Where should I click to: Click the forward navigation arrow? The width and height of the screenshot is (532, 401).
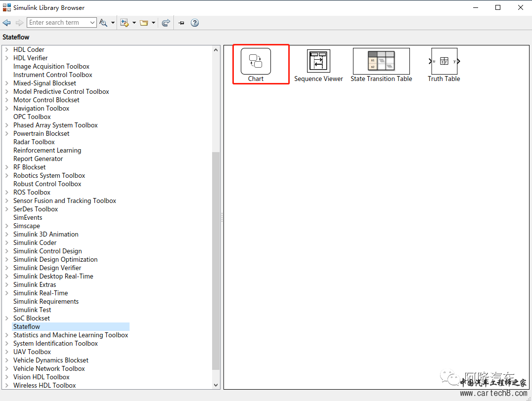click(x=19, y=23)
